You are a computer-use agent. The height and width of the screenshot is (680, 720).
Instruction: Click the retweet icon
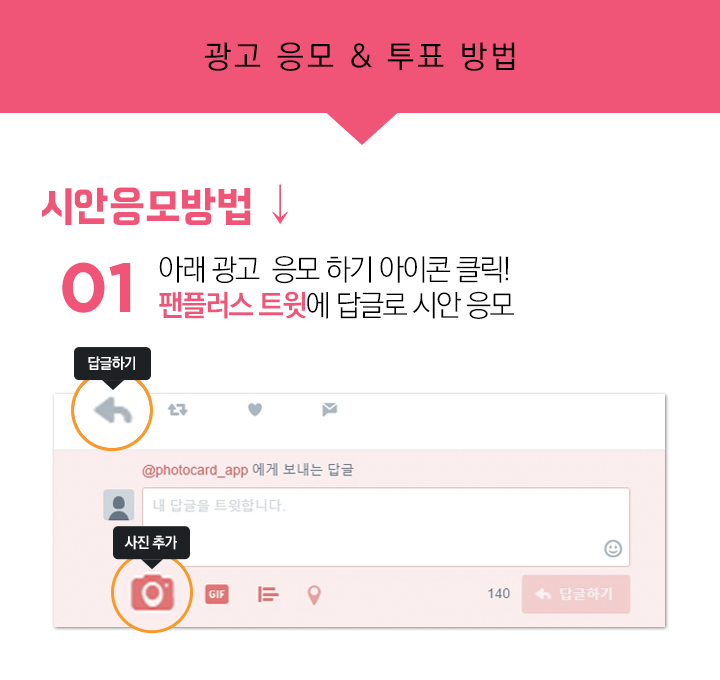[178, 409]
